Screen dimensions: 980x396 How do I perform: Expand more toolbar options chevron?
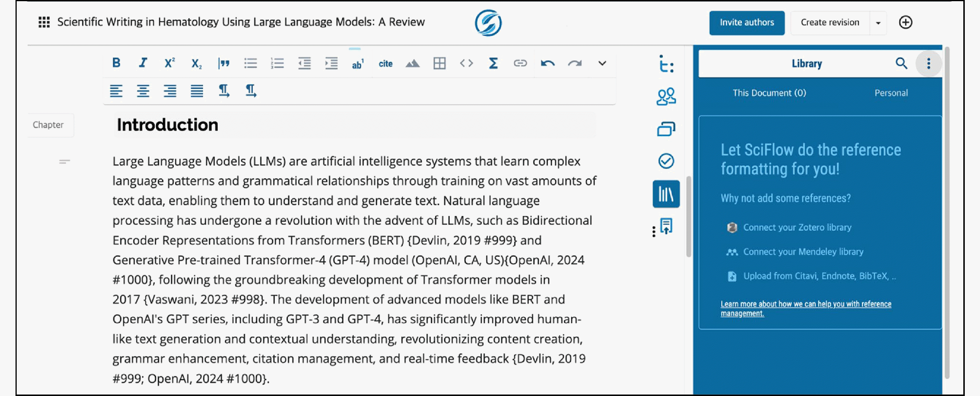click(602, 63)
